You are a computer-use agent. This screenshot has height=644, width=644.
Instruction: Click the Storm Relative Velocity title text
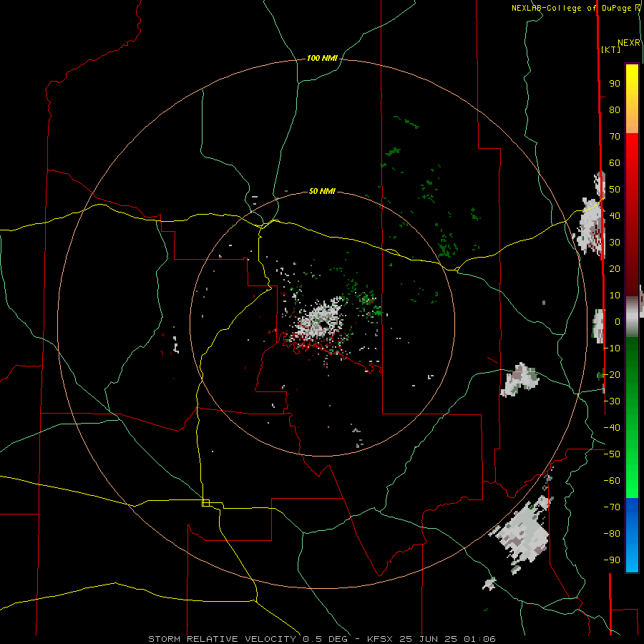pos(222,639)
